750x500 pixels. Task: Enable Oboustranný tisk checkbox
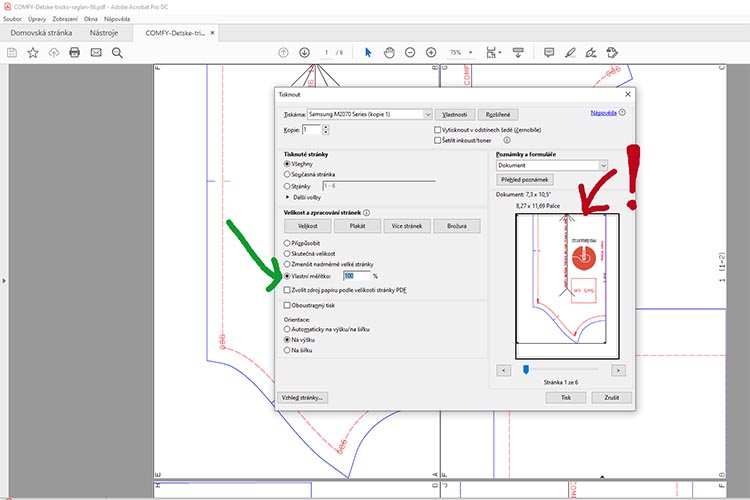[x=289, y=305]
